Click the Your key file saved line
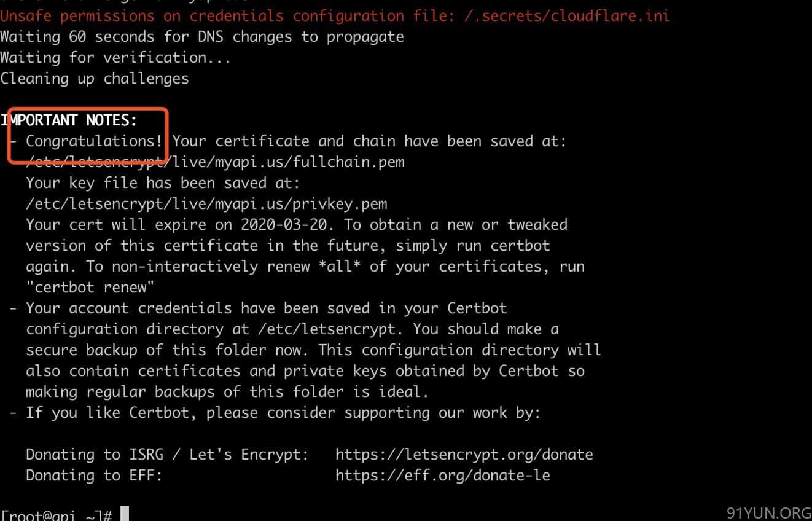The height and width of the screenshot is (521, 812). click(x=163, y=183)
